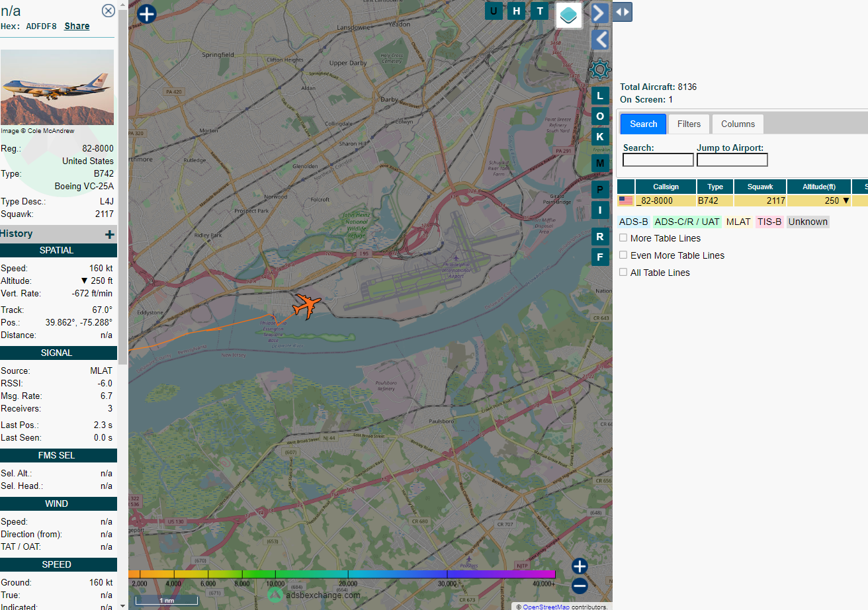Open the Air Force One aircraft photo
The width and height of the screenshot is (868, 610).
click(57, 87)
